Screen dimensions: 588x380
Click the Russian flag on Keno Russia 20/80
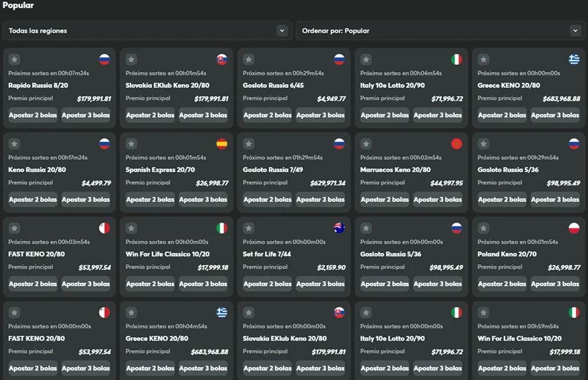pos(105,144)
